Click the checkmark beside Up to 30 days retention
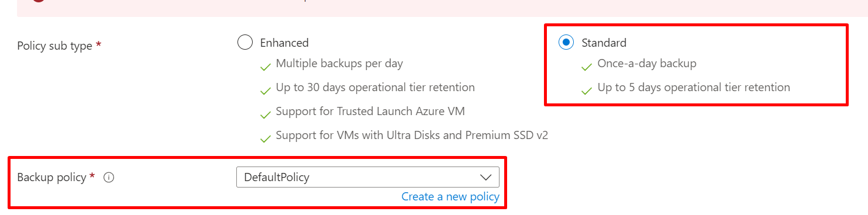Screen dimensions: 868x215 pos(266,91)
